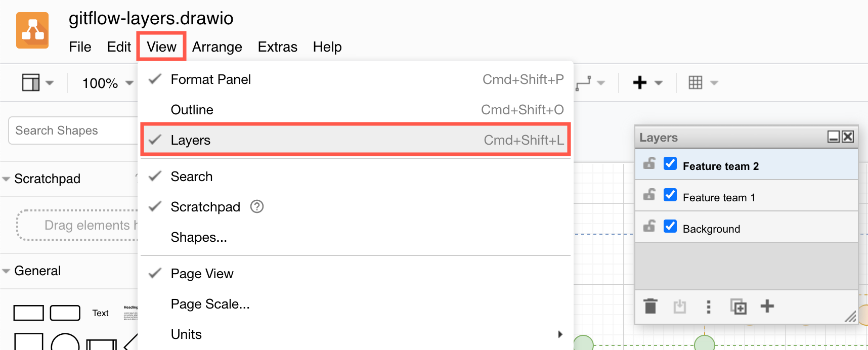Click the Scratchpad help question mark
This screenshot has height=350, width=868.
click(257, 206)
